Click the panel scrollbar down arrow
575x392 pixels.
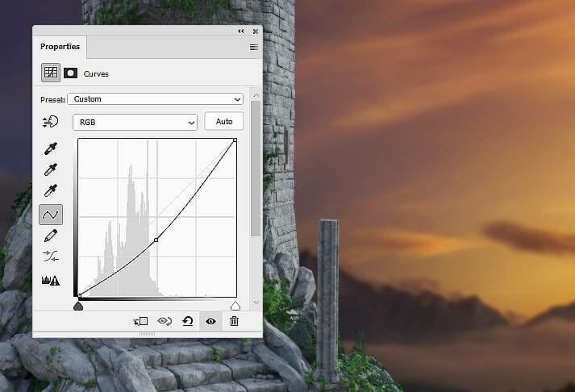(256, 302)
